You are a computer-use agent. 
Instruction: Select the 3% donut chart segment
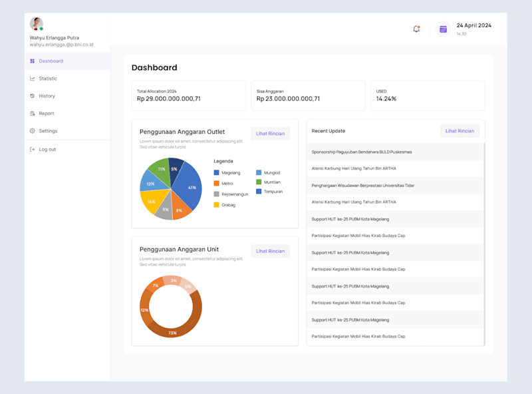174,280
